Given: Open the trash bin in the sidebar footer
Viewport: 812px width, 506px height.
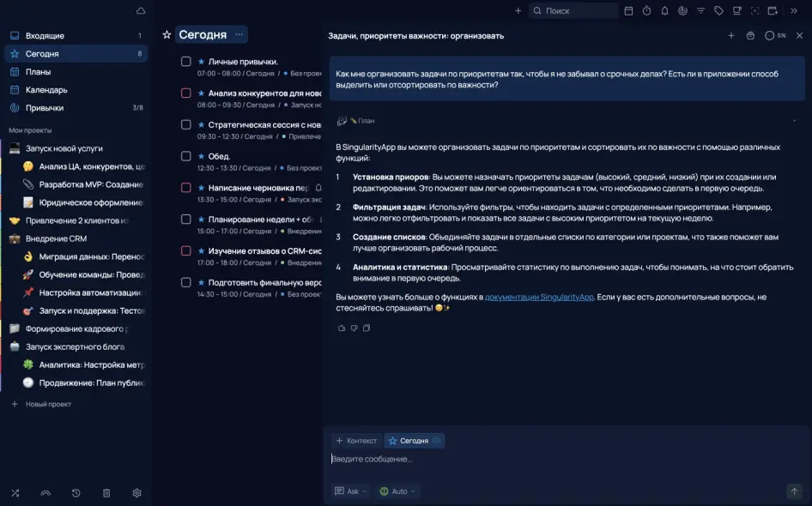Looking at the screenshot, I should [x=106, y=493].
